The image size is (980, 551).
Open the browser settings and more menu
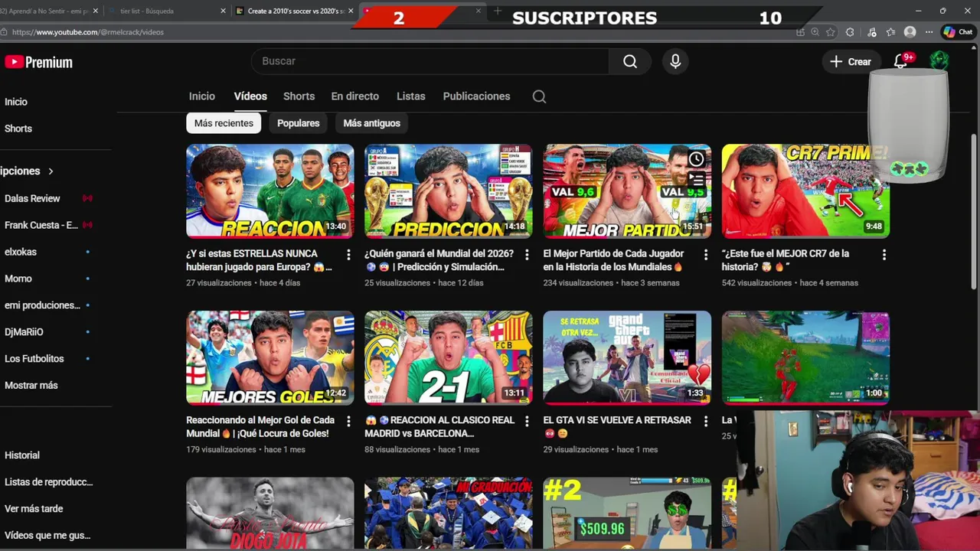[929, 32]
